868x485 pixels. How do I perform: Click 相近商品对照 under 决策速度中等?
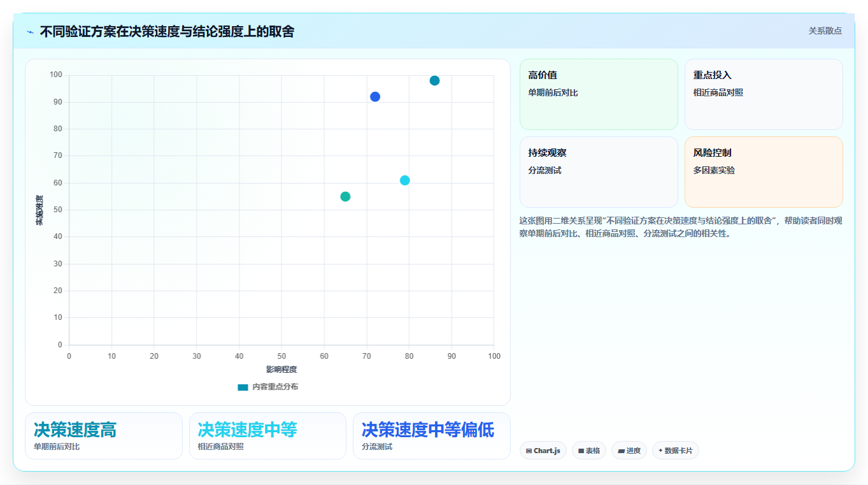[x=220, y=447]
